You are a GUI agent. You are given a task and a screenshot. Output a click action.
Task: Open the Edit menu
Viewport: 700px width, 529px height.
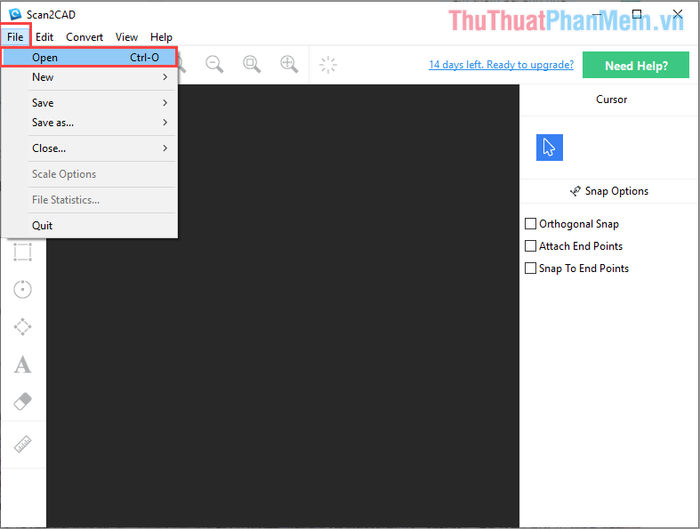click(x=44, y=37)
